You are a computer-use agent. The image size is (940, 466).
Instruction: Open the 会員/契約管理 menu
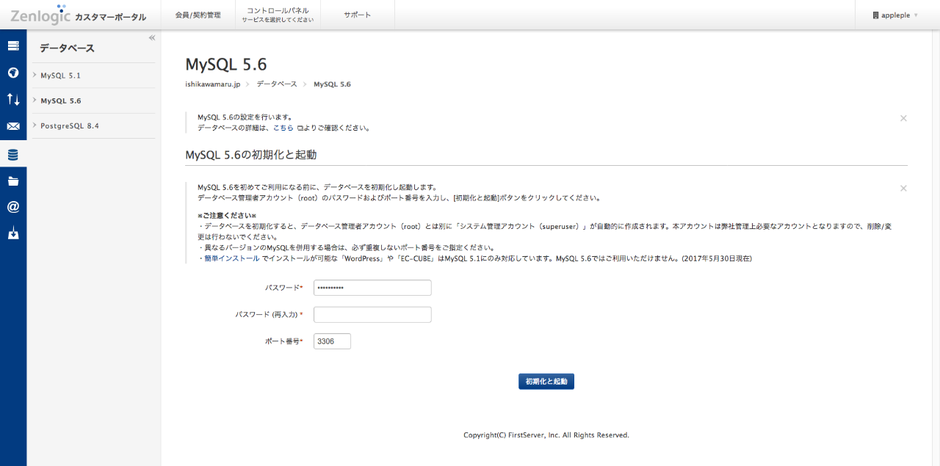pyautogui.click(x=197, y=16)
